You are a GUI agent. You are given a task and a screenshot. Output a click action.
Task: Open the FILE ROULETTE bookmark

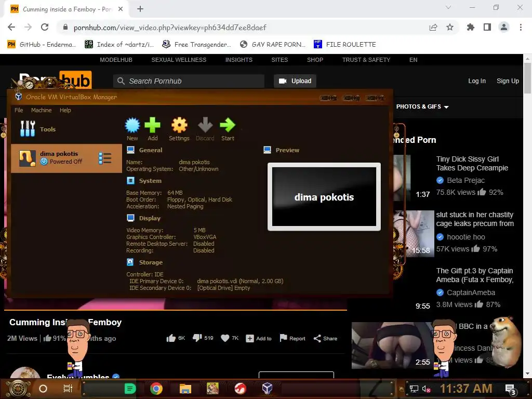[345, 45]
